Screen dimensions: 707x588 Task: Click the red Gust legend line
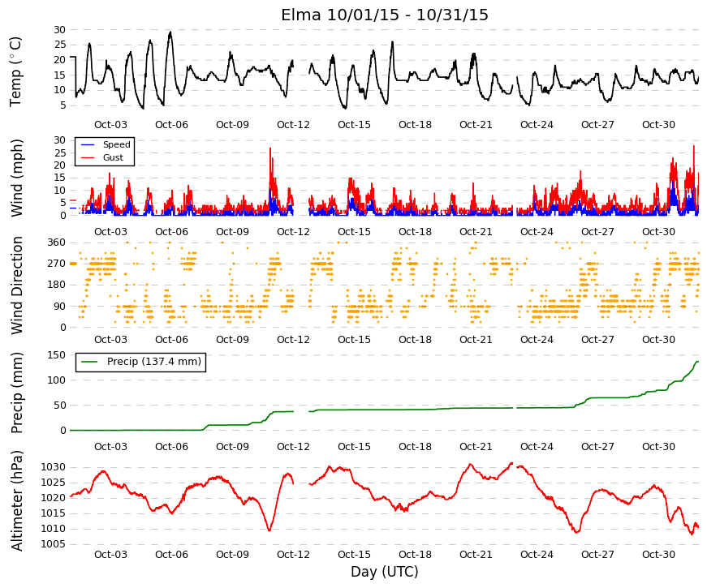point(88,157)
